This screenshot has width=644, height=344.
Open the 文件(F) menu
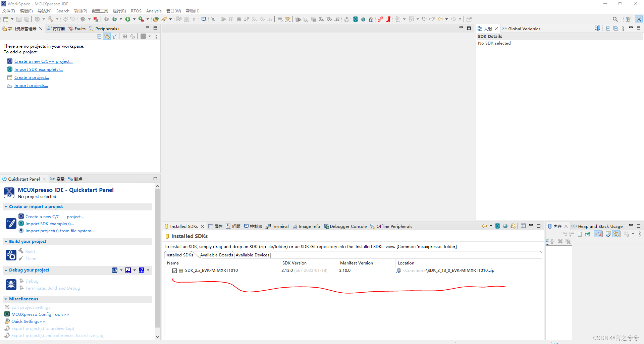(9, 11)
